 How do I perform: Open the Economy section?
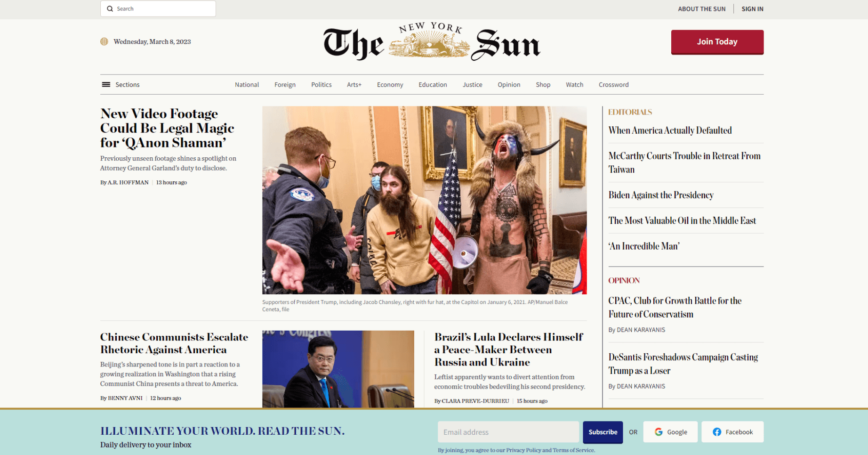(x=390, y=85)
